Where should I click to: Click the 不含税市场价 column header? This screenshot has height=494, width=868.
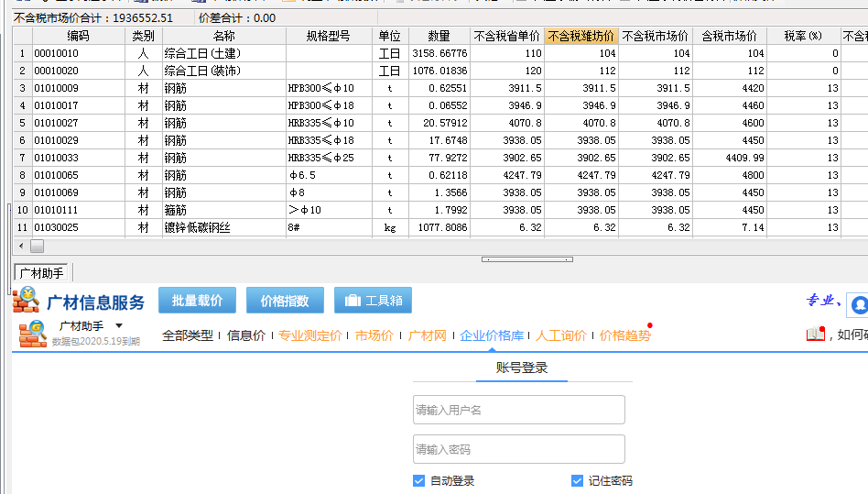[656, 36]
